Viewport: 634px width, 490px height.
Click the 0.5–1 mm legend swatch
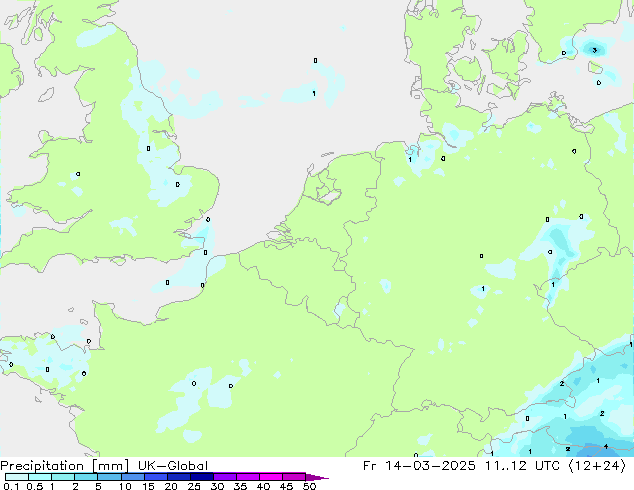(x=40, y=477)
